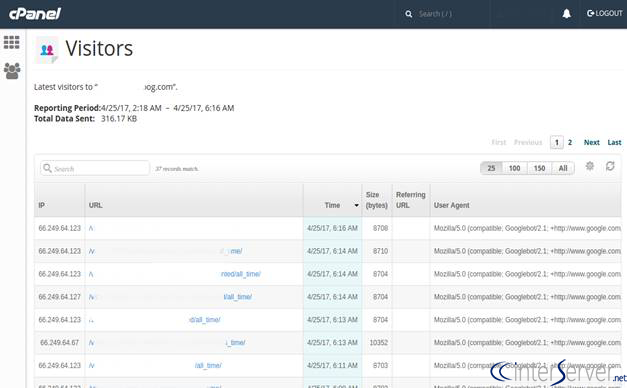Go to page 2
This screenshot has width=627, height=388.
tap(570, 142)
